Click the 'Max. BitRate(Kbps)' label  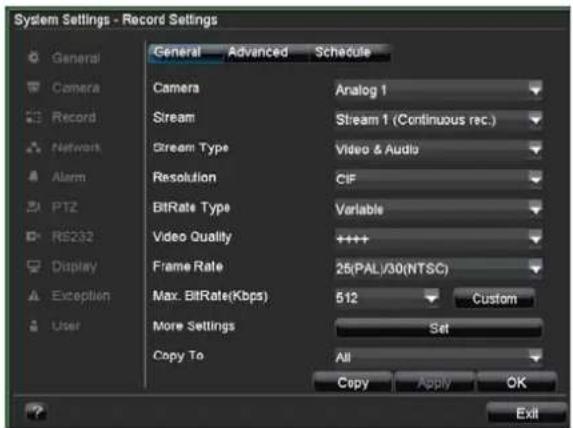coord(210,296)
